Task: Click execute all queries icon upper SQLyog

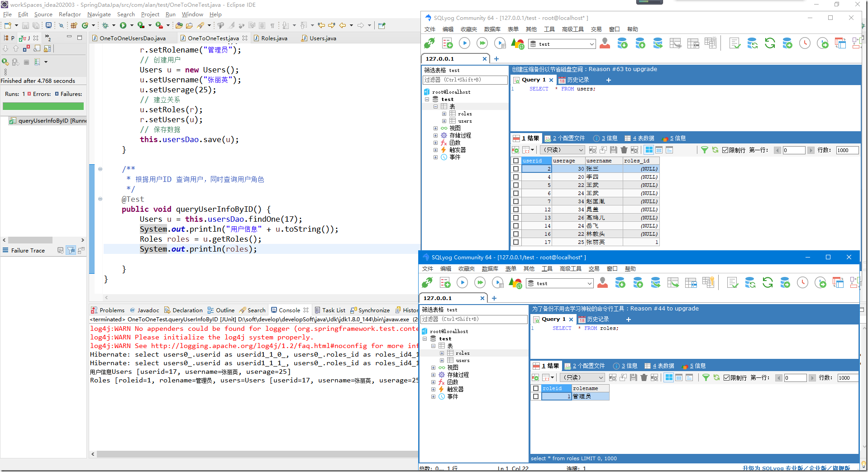Action: coord(482,43)
